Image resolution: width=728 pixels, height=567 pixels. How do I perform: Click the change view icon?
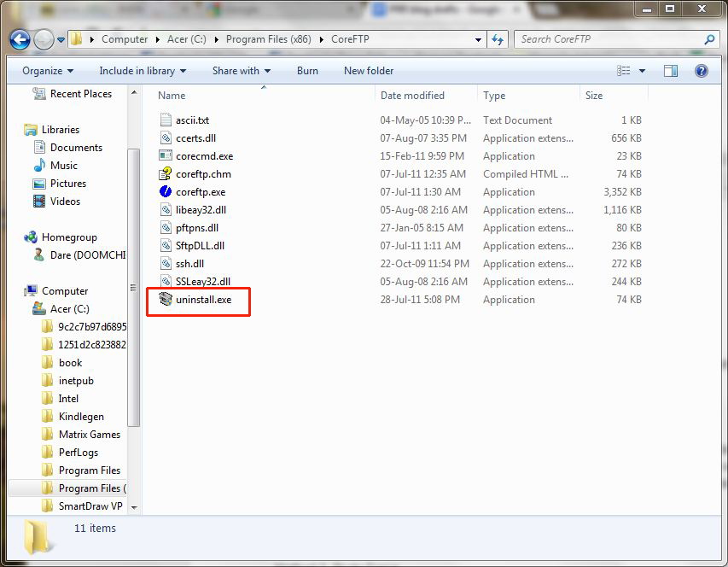click(624, 71)
